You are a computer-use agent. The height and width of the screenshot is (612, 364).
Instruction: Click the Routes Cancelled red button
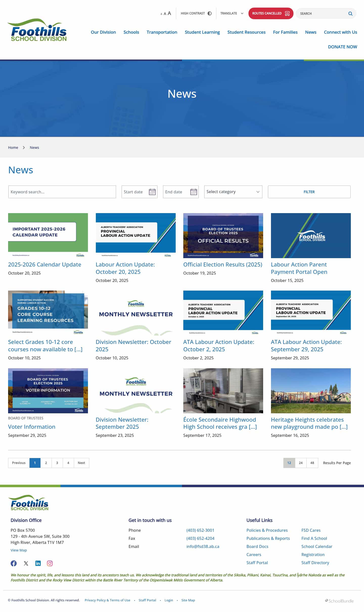[271, 13]
